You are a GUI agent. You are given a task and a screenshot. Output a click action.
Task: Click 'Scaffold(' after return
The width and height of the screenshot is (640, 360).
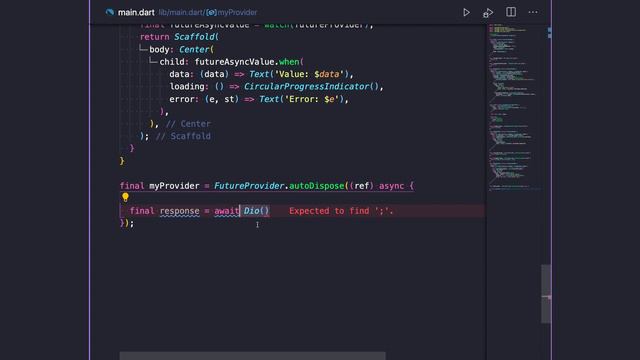(x=196, y=37)
